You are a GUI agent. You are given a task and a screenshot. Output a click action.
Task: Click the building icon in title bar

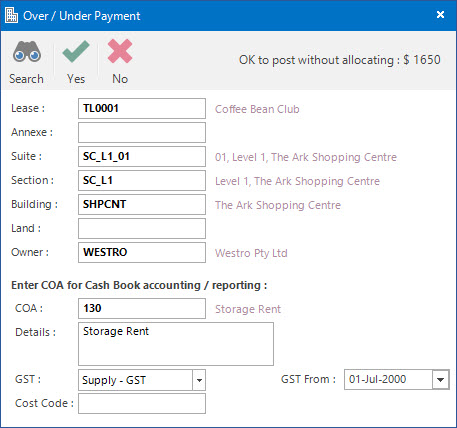point(12,15)
